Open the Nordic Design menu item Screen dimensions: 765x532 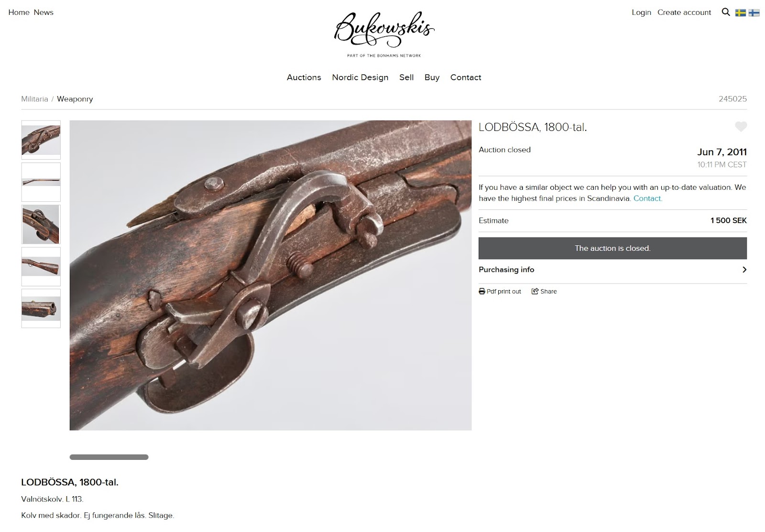click(360, 77)
